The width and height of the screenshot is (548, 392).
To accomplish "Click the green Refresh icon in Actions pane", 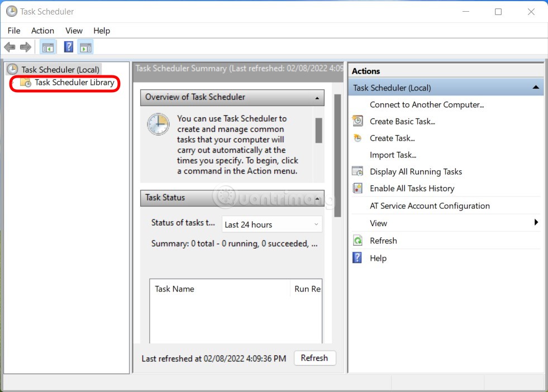I will [x=358, y=240].
